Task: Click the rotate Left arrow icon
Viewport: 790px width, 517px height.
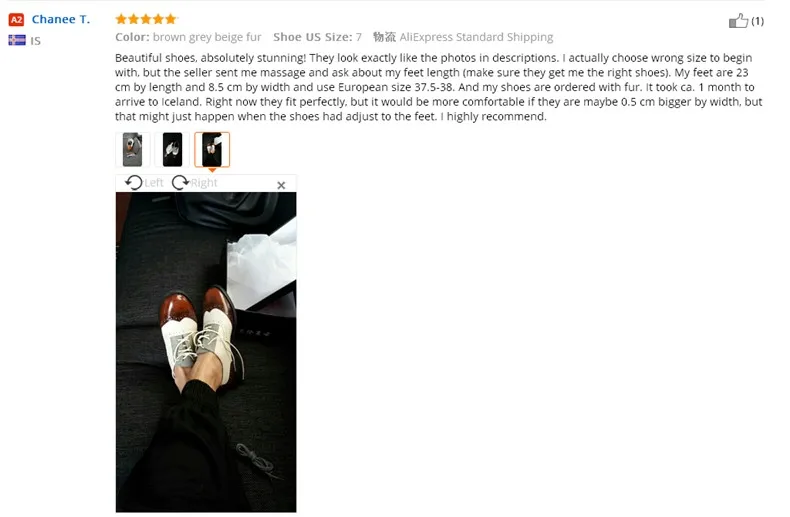Action: (134, 182)
